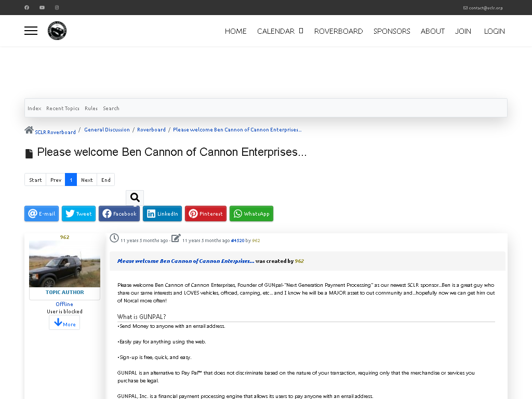Follow SCLR Roverboard breadcrumb link
The image size is (532, 399).
[55, 132]
